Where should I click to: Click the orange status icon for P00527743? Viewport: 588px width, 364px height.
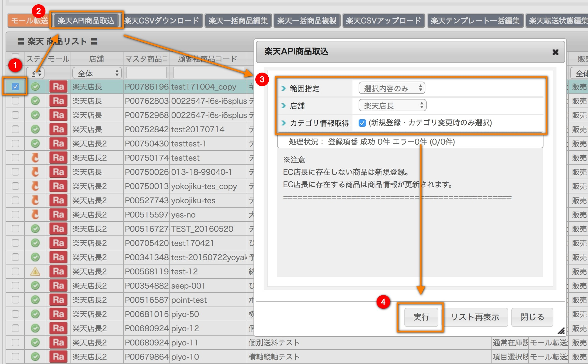point(35,201)
